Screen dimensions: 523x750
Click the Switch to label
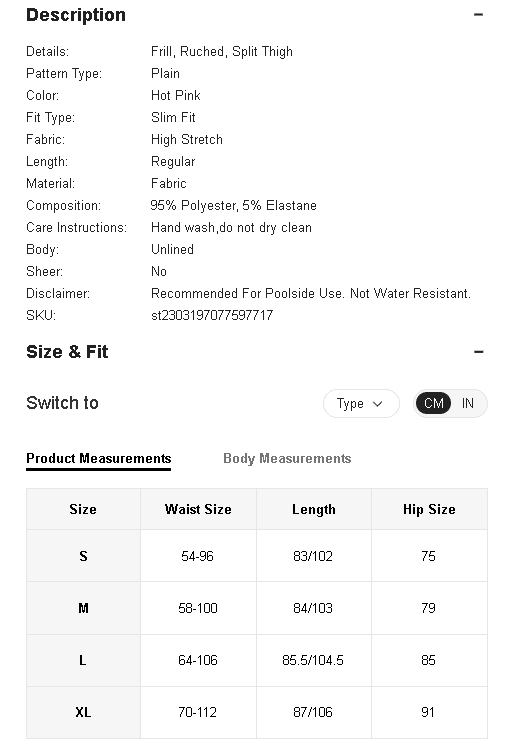tap(63, 403)
